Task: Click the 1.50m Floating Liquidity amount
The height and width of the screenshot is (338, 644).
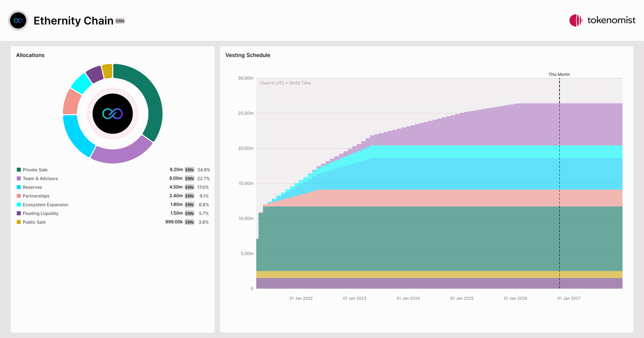Action: (x=177, y=214)
